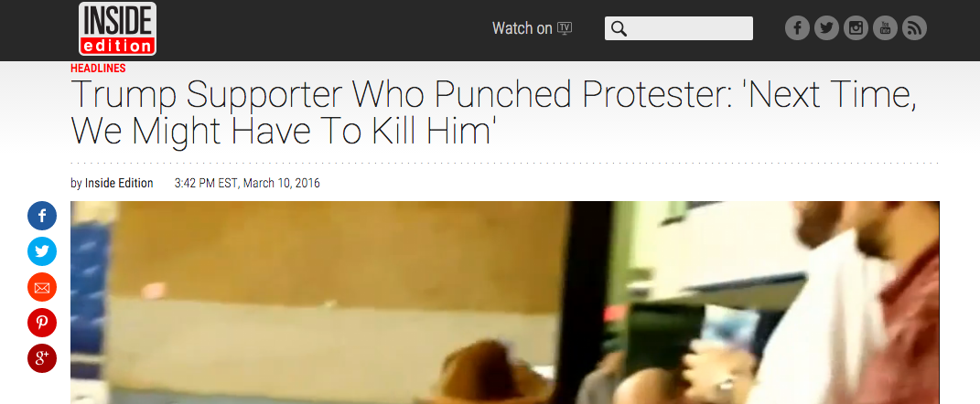Share article via sidebar Twitter button
Viewport: 980px width, 404px height.
pos(42,251)
